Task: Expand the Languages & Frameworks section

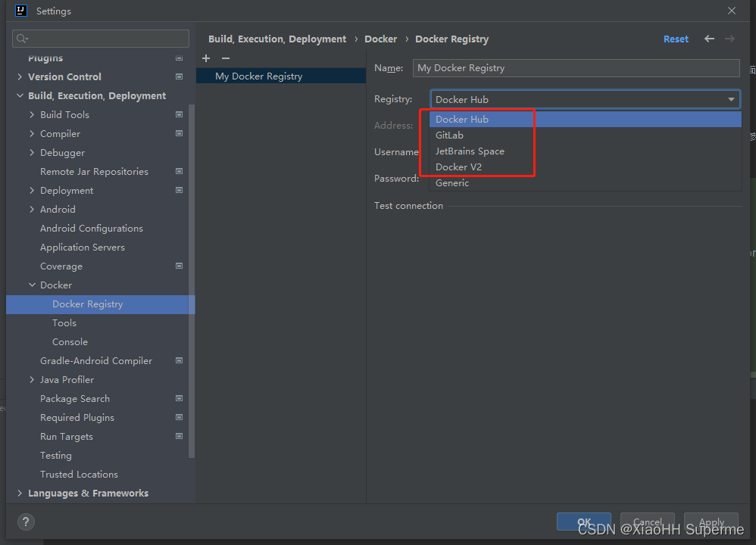Action: click(x=19, y=493)
